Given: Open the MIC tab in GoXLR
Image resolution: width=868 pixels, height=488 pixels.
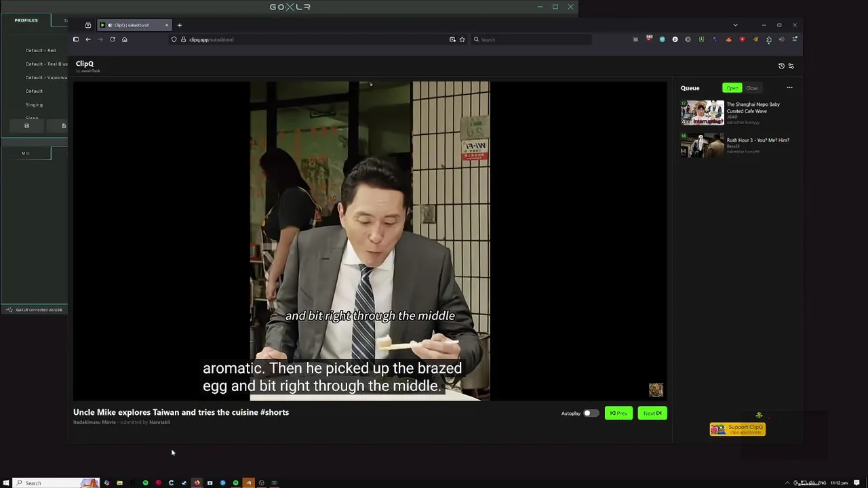Looking at the screenshot, I should pyautogui.click(x=26, y=153).
